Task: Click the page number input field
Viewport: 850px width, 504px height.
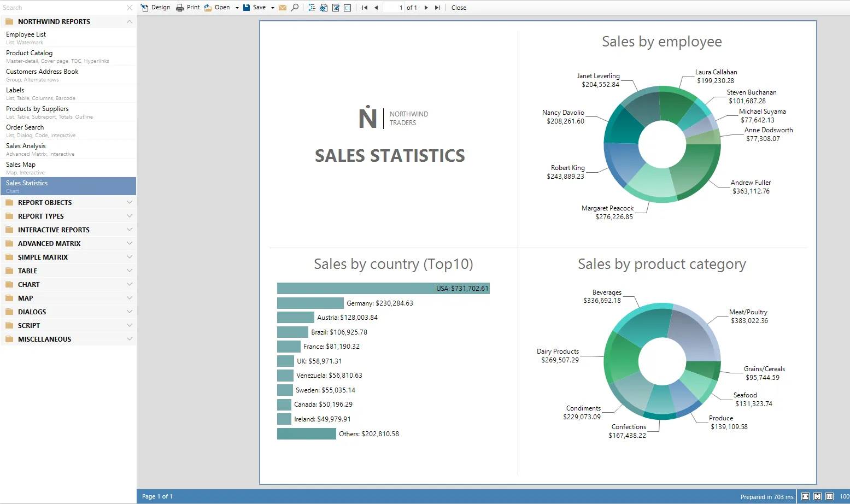Action: (x=394, y=8)
